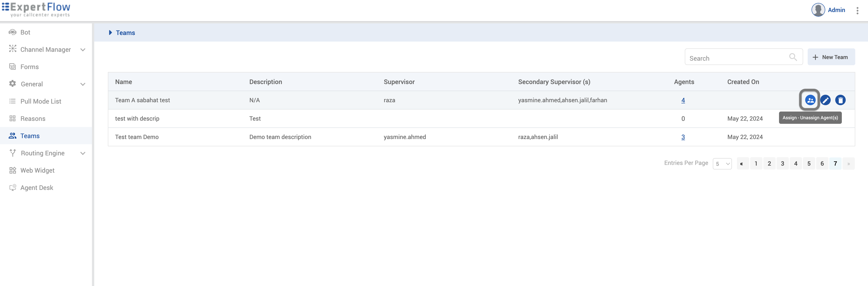Viewport: 868px width, 286px height.
Task: Open the three-dot menu beside Admin
Action: tap(857, 10)
